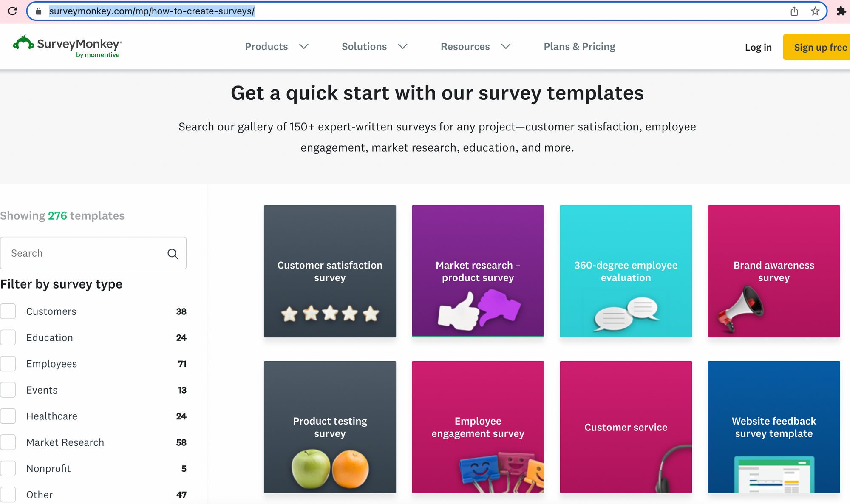850x504 pixels.
Task: Go to Plans & Pricing
Action: 579,46
